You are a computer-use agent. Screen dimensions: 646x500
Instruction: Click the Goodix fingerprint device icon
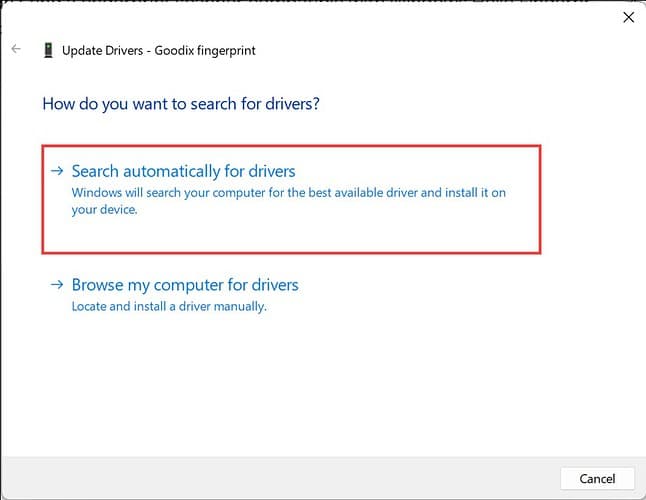(x=48, y=50)
